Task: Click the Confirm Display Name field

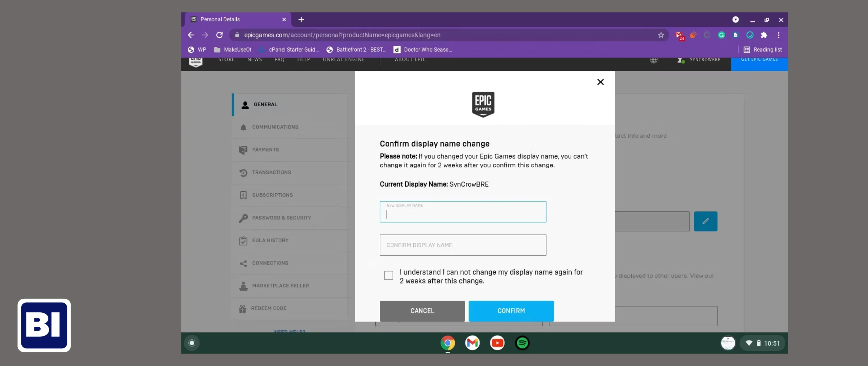Action: (463, 245)
